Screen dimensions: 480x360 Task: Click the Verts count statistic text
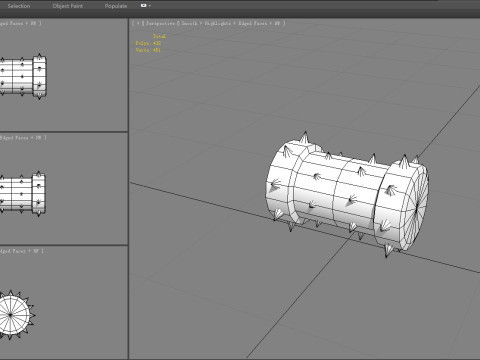coord(148,50)
